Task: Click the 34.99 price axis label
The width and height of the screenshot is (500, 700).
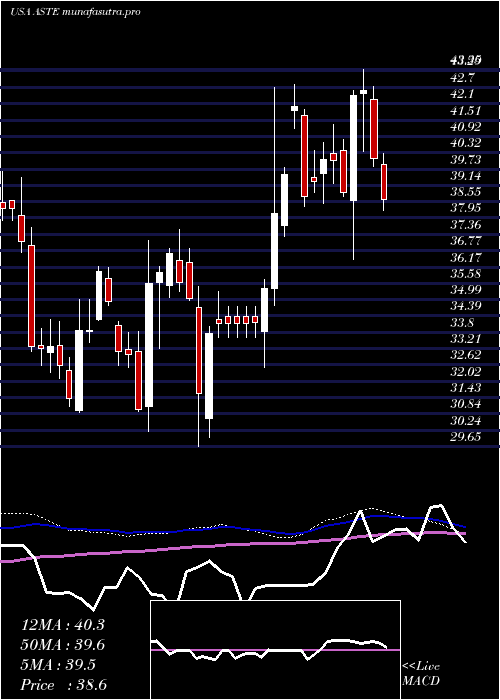Action: pos(464,290)
